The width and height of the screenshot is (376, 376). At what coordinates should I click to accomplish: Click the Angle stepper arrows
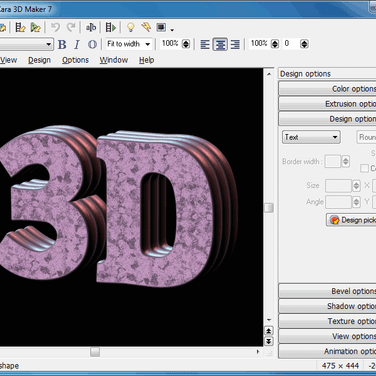[356, 202]
